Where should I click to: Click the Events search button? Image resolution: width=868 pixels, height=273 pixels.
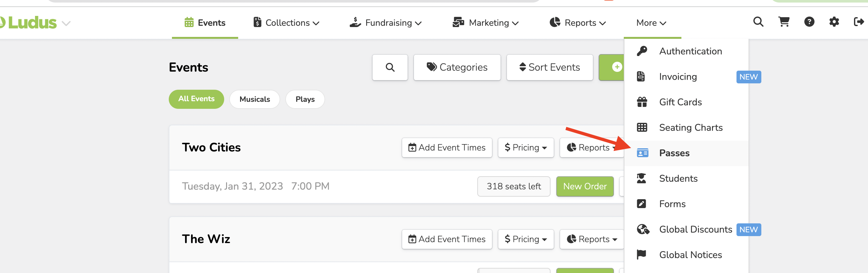tap(390, 67)
